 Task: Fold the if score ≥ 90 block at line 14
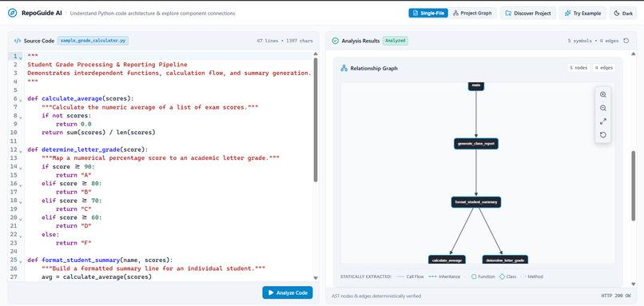[21, 168]
